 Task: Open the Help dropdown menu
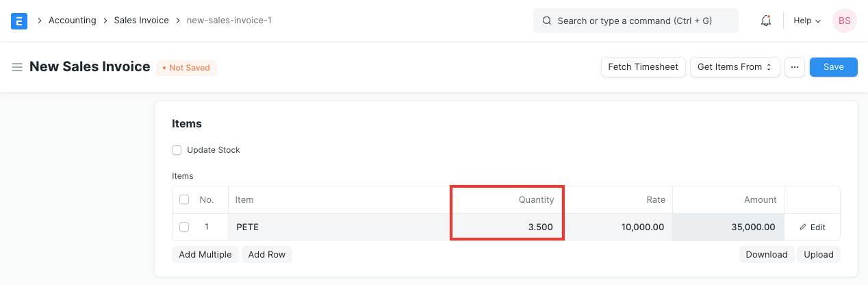tap(806, 21)
